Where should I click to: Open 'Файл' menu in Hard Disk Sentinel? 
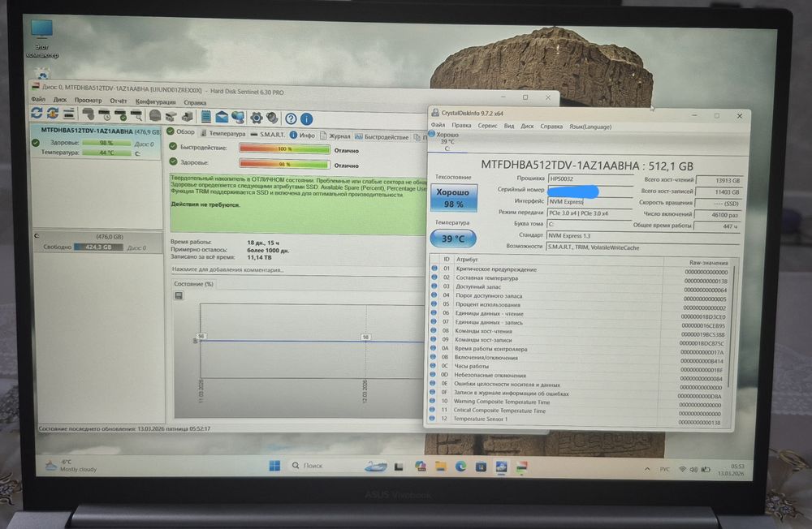tap(38, 99)
